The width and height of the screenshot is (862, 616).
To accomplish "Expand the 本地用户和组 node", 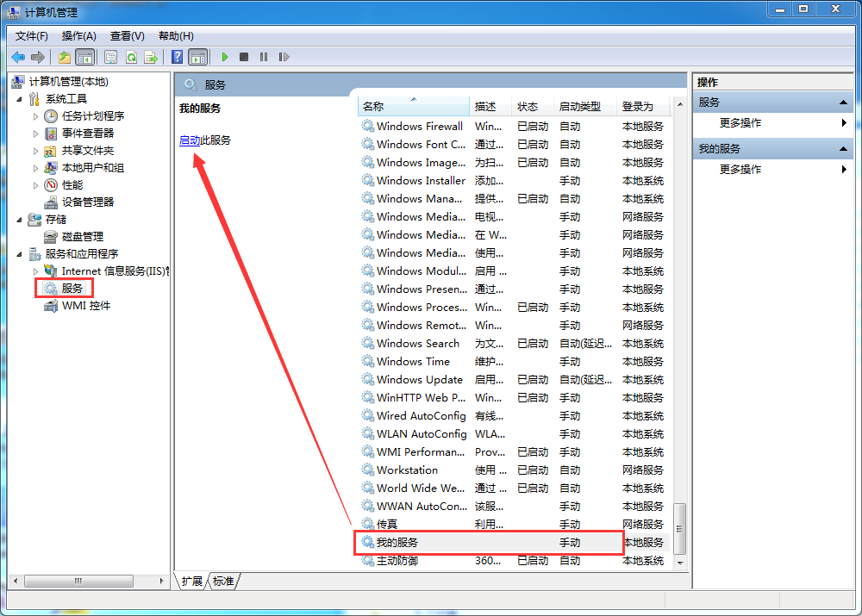I will click(35, 168).
